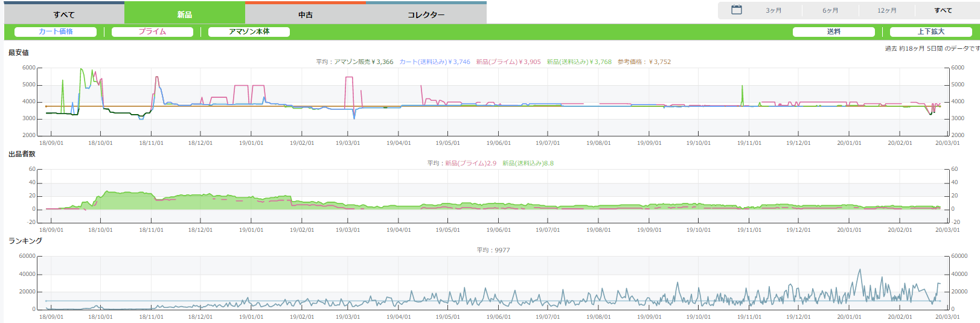The image size is (980, 323).
Task: Click 新品(プライム) ¥3,905 price legend
Action: (508, 62)
